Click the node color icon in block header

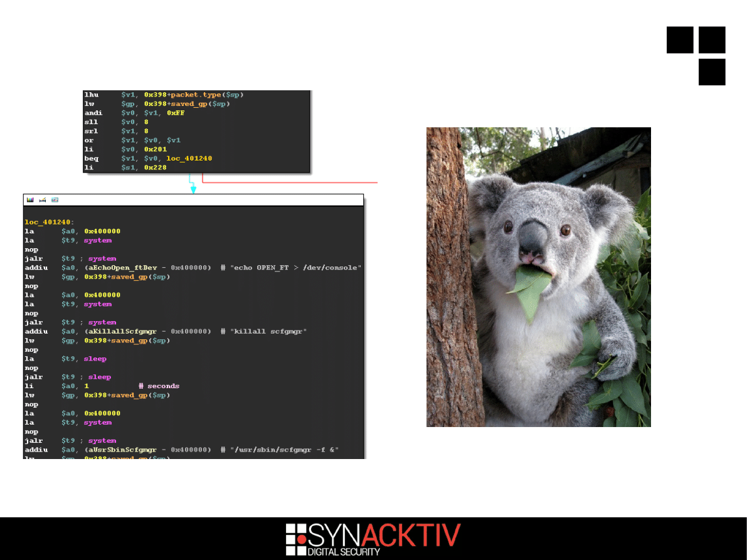click(x=29, y=200)
